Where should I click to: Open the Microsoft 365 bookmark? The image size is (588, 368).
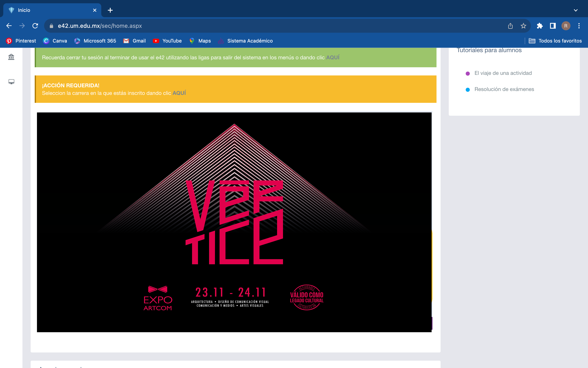(95, 41)
